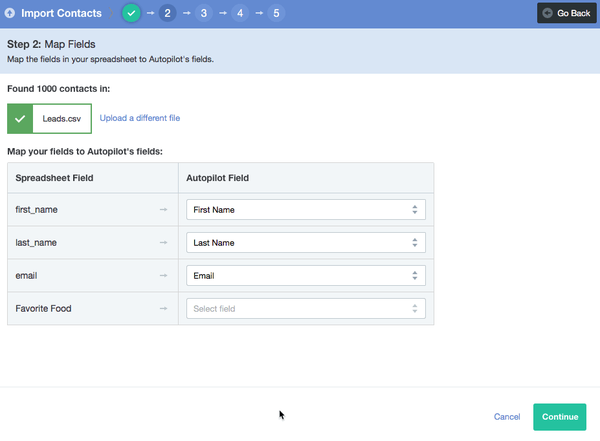Click the Leads.csv file name
The image size is (600, 441).
tap(62, 119)
